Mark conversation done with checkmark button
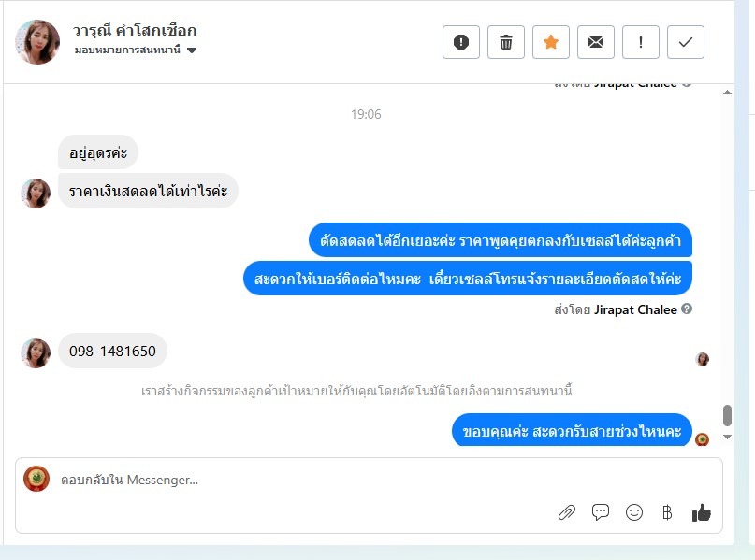The image size is (755, 560). [686, 42]
